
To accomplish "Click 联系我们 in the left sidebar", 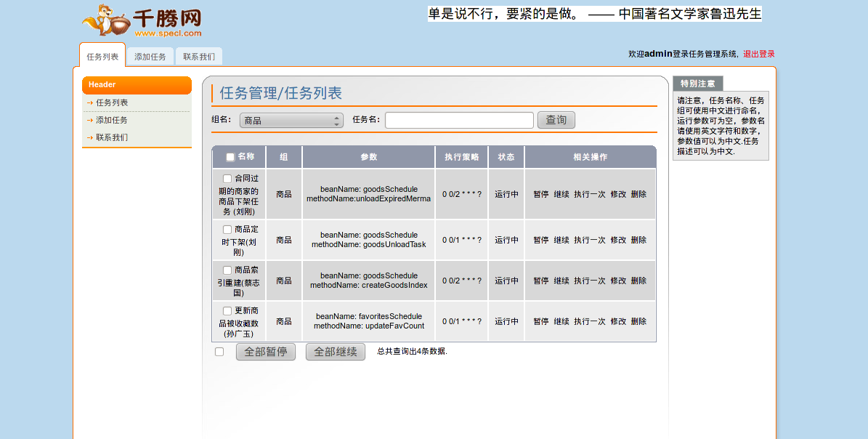I will pos(112,137).
